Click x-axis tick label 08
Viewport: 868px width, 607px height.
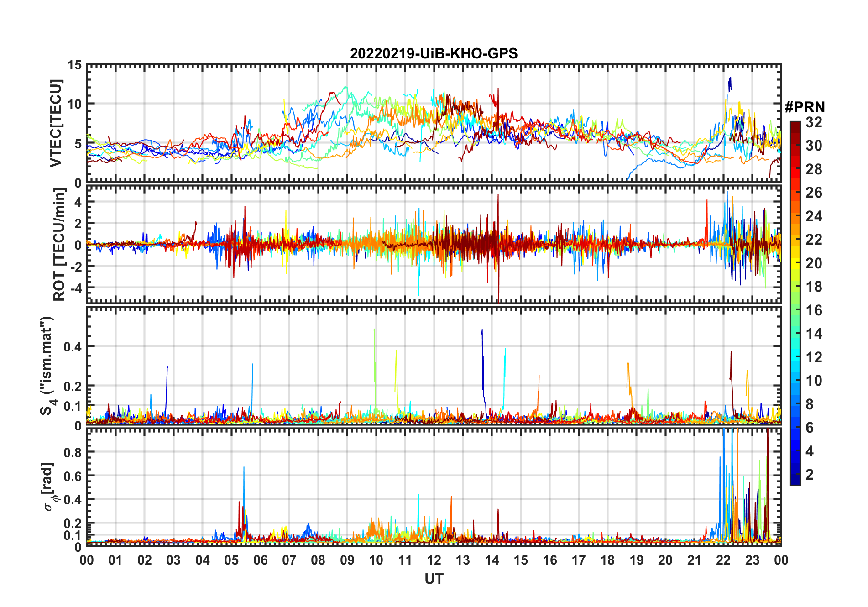(318, 560)
